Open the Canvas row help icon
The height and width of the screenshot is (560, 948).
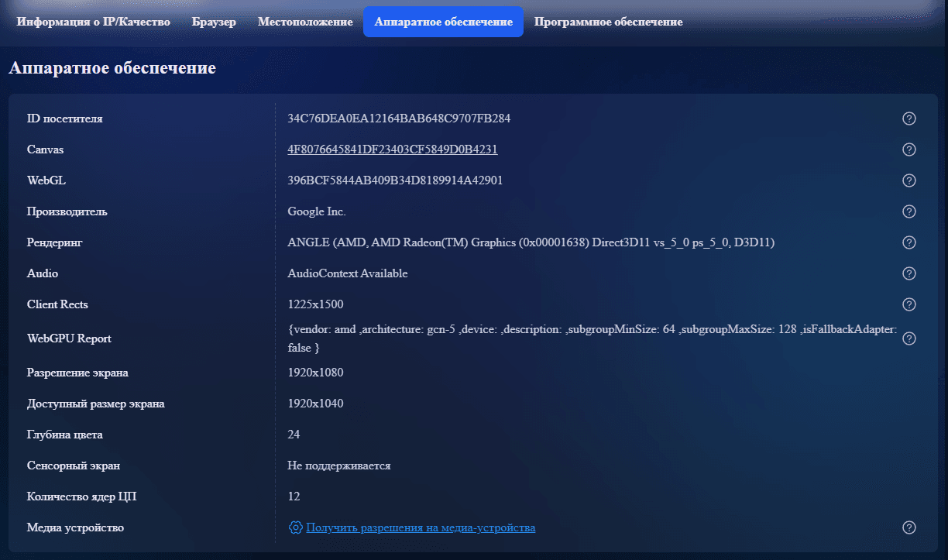tap(909, 149)
